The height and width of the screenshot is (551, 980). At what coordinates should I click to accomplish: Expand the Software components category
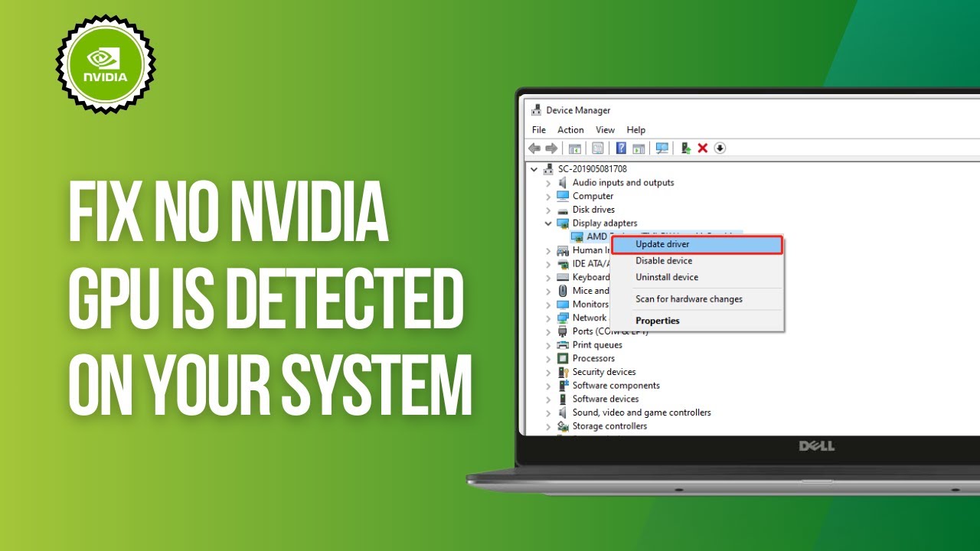coord(548,386)
